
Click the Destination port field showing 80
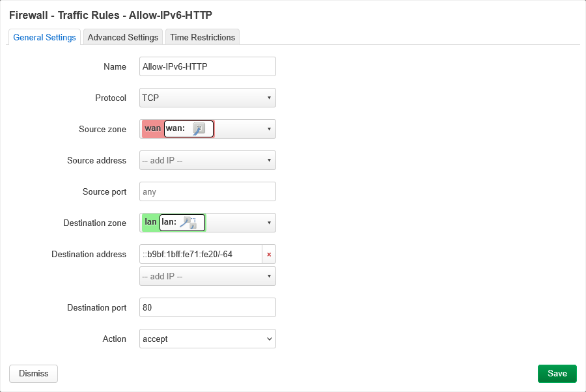click(x=207, y=307)
